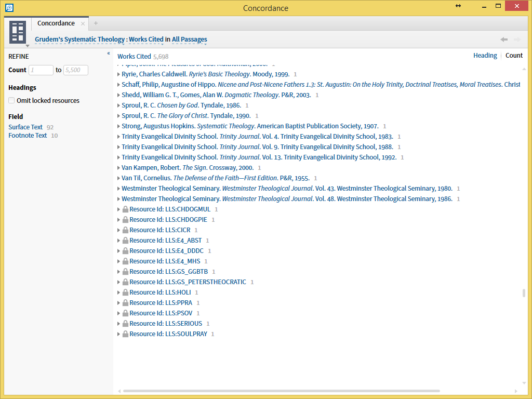532x399 pixels.
Task: Open Resource Id: LLS:SOULPRAY entry
Action: (x=168, y=334)
